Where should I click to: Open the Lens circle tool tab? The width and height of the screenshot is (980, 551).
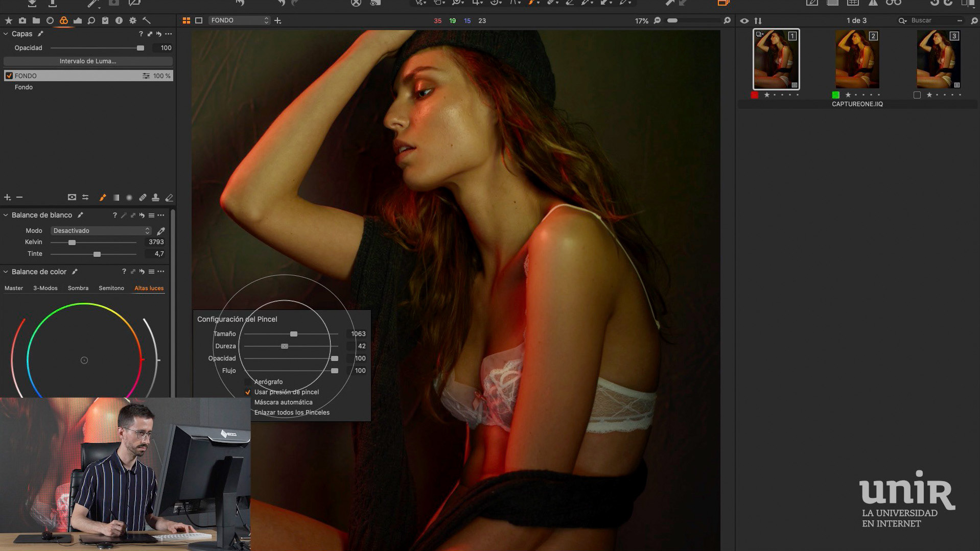tap(50, 20)
